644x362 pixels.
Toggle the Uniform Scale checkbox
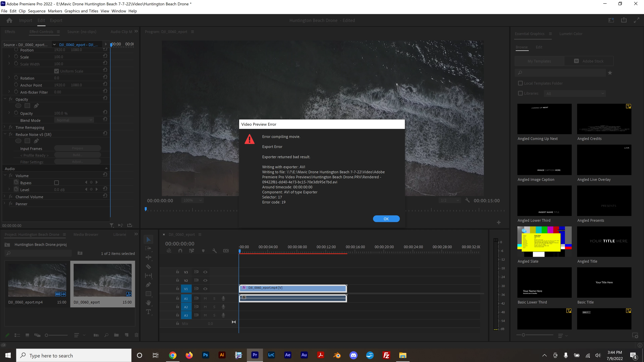pyautogui.click(x=57, y=71)
